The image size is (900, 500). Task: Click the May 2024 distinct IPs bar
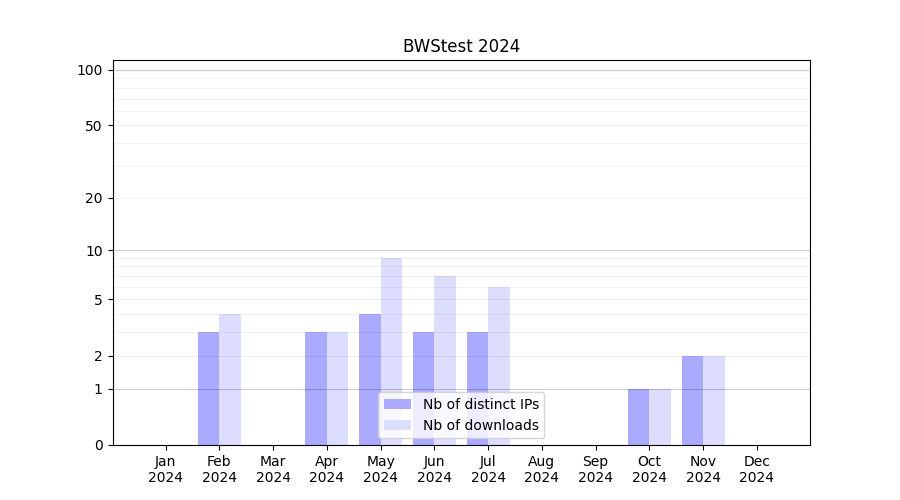click(x=370, y=350)
